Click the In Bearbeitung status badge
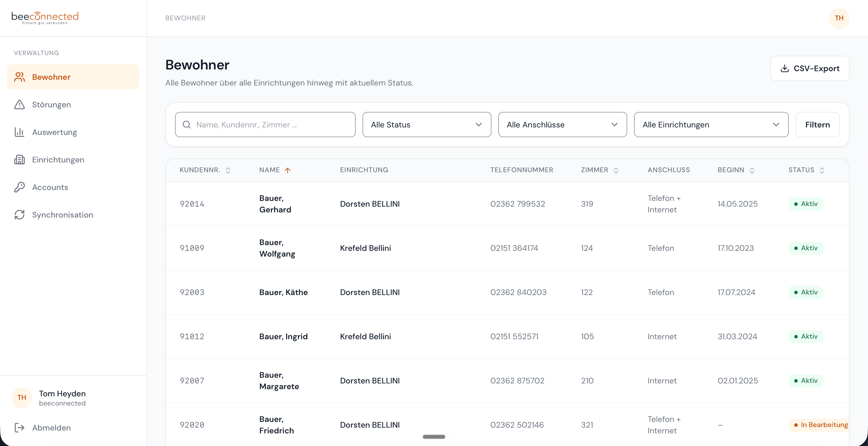 point(819,425)
